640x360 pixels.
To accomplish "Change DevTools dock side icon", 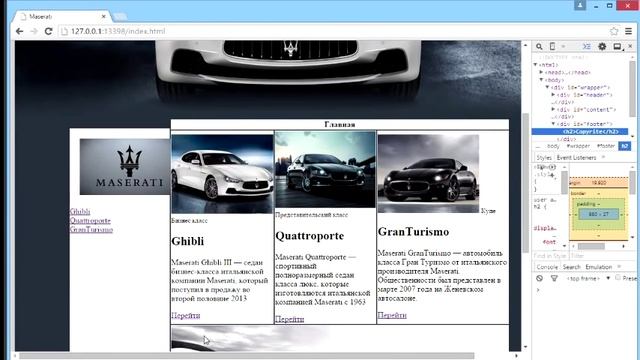I will [618, 47].
